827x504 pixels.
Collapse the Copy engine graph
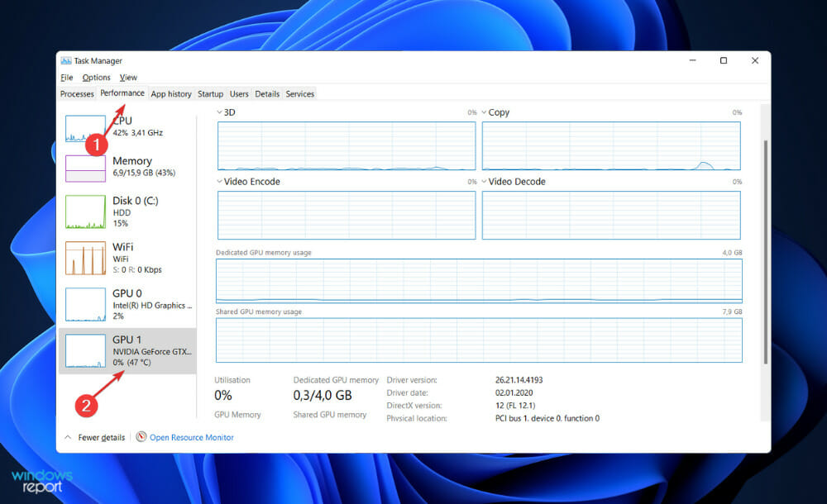(x=485, y=112)
